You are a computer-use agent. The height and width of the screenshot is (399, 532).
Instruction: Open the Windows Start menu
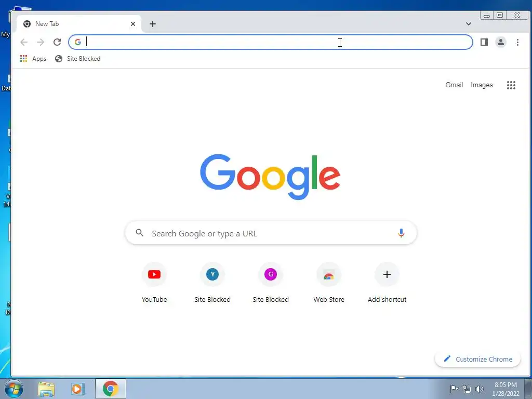14,389
